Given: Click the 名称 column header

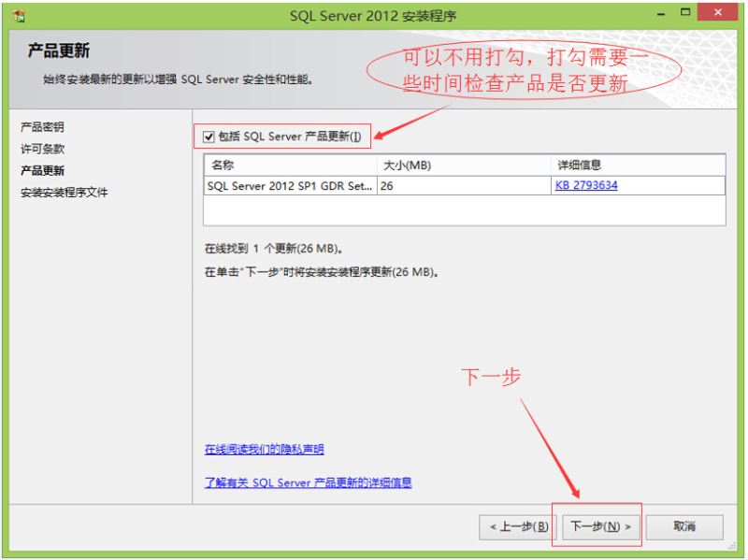Looking at the screenshot, I should (x=291, y=165).
